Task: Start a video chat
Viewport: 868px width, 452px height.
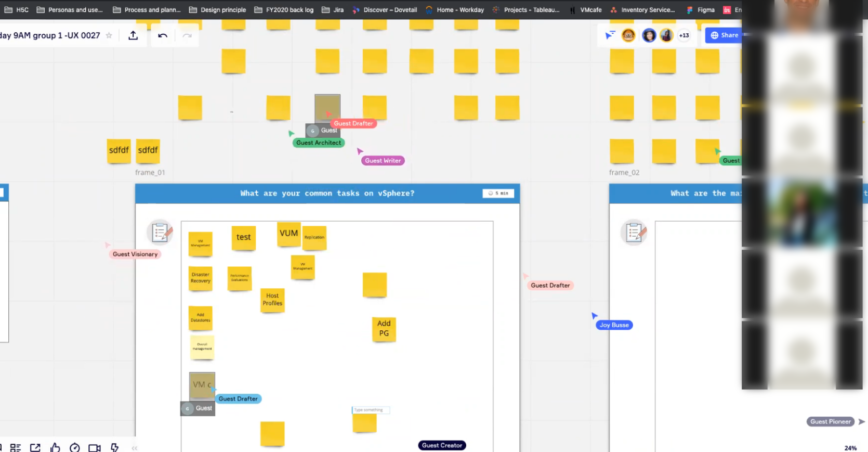Action: [95, 448]
